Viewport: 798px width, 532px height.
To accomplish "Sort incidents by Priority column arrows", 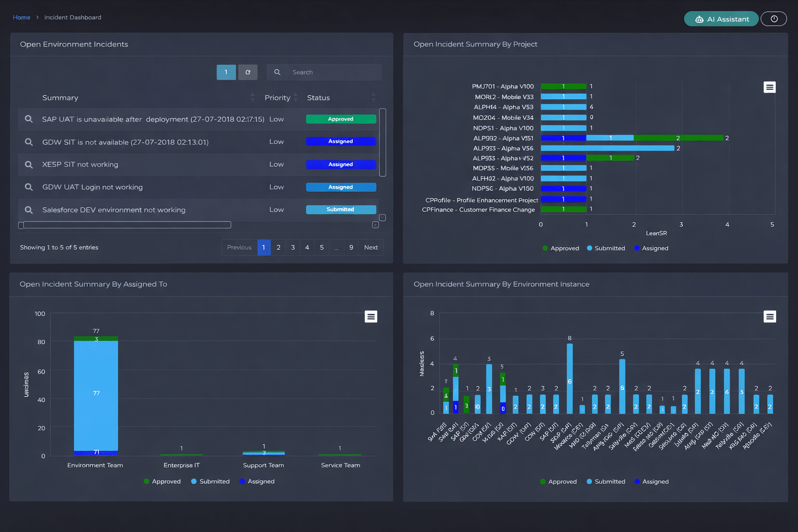I will pyautogui.click(x=295, y=98).
